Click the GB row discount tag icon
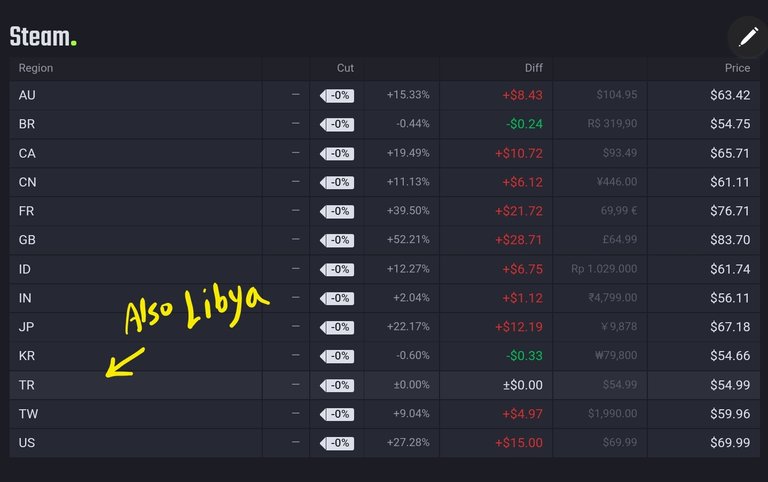Image resolution: width=768 pixels, height=482 pixels. click(337, 240)
